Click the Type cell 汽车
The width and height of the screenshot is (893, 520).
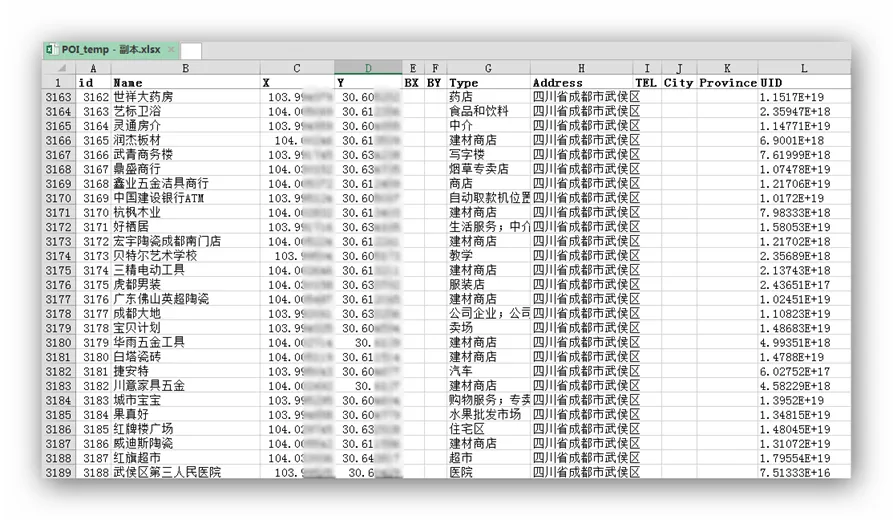tap(488, 371)
